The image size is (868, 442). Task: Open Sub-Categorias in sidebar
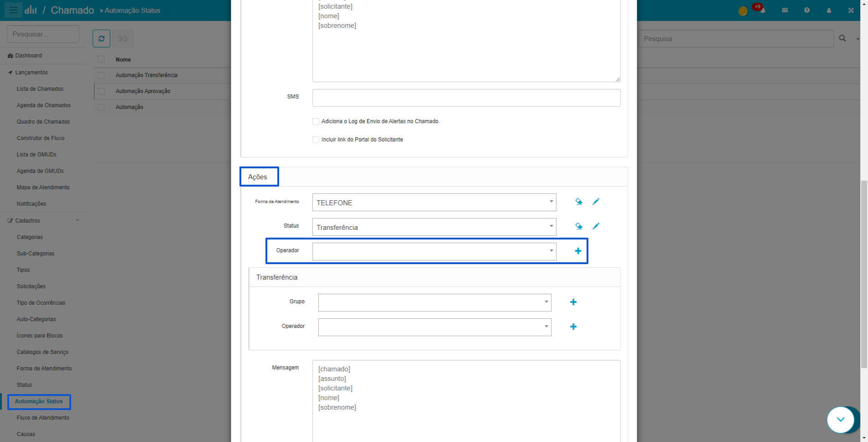pyautogui.click(x=36, y=254)
